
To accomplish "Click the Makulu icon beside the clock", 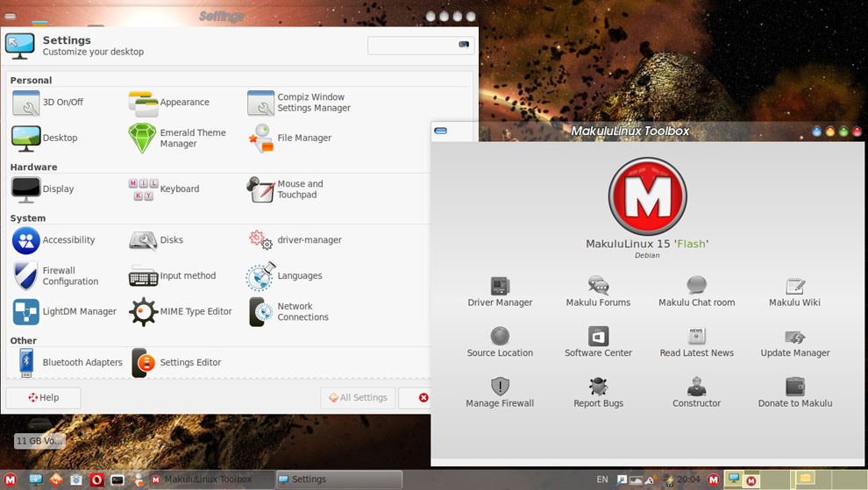I will pos(714,480).
